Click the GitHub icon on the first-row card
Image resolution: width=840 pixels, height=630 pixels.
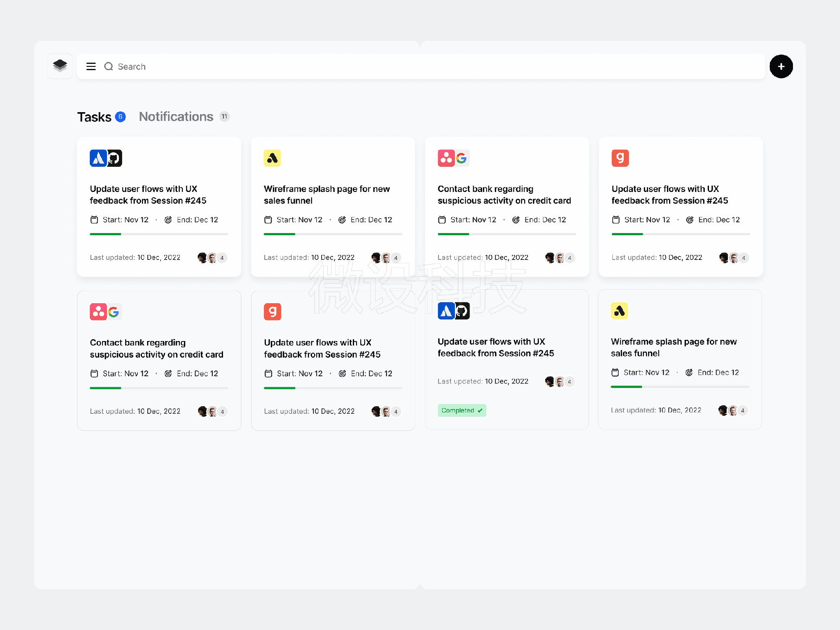(114, 158)
